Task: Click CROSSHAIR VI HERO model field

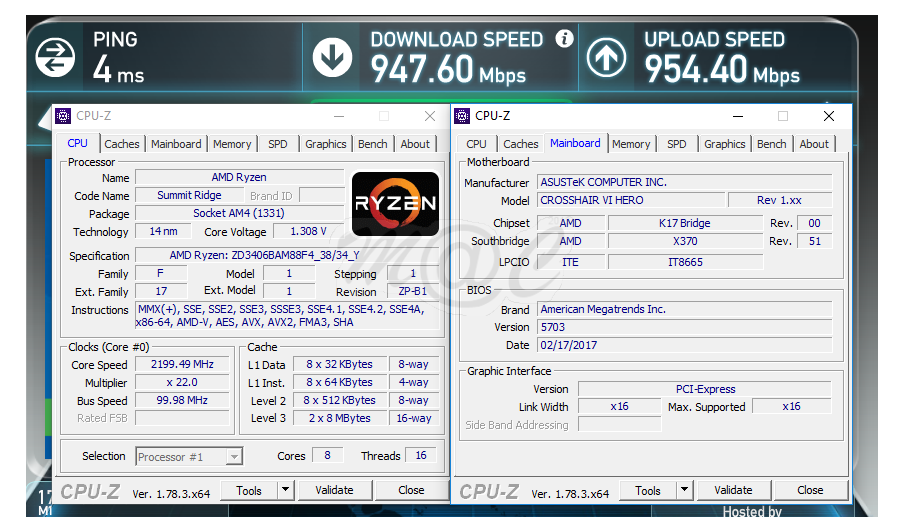Action: (631, 200)
